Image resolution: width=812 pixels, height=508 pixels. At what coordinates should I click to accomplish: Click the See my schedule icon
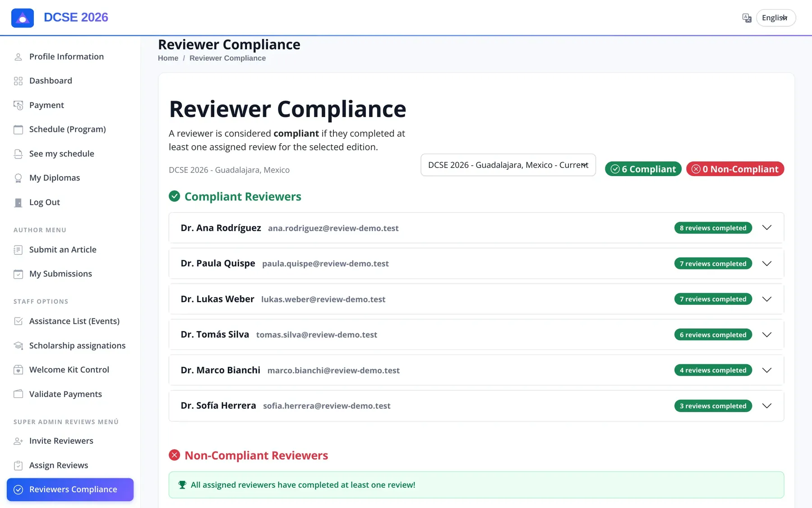[18, 154]
